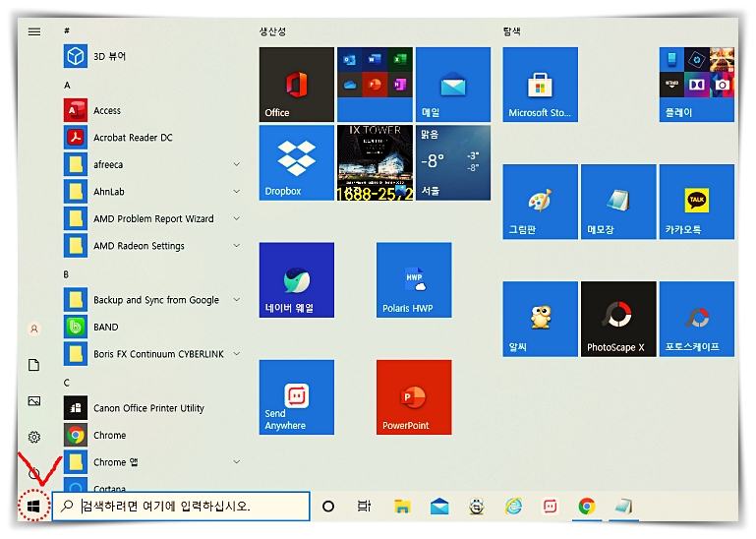Viewport: 756px width, 539px height.
Task: Open Pictures from the Start sidebar
Action: (x=34, y=401)
